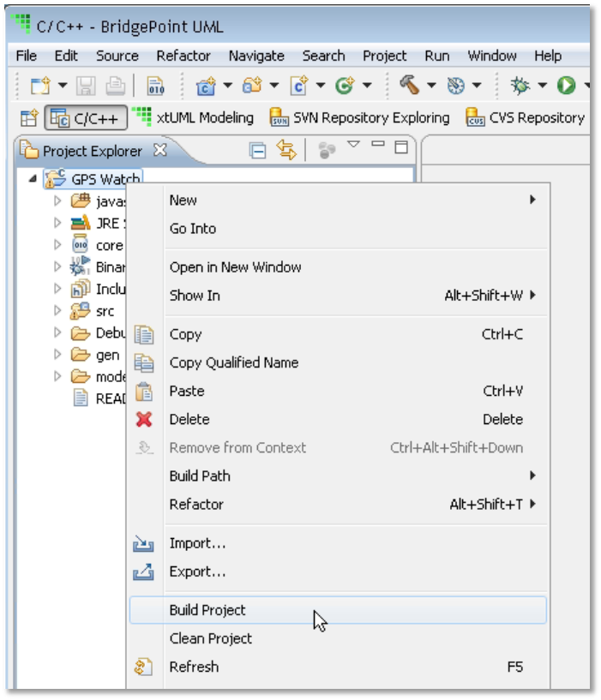Click the Print toolbar icon
Image resolution: width=601 pixels, height=700 pixels.
115,86
